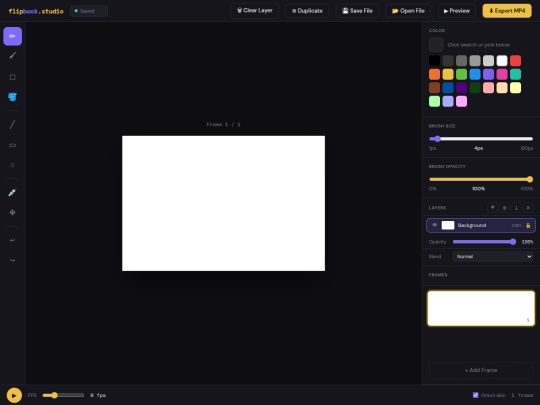Click the flipbook.studio logo
The width and height of the screenshot is (540, 405).
[x=36, y=11]
